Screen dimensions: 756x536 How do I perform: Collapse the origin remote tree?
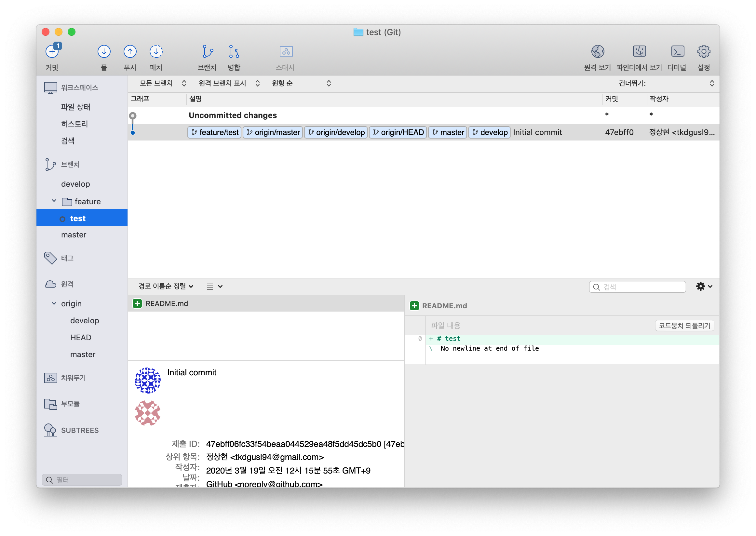pyautogui.click(x=54, y=303)
